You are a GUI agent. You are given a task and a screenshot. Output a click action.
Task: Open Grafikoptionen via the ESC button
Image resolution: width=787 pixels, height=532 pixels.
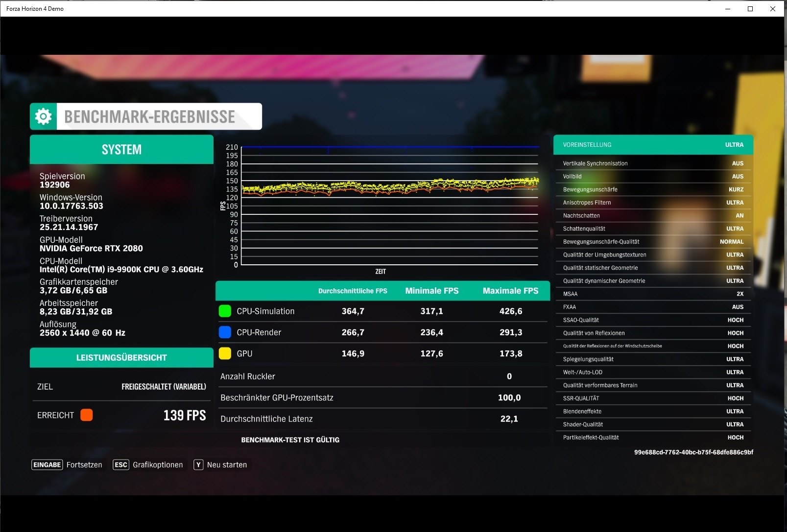(x=148, y=464)
